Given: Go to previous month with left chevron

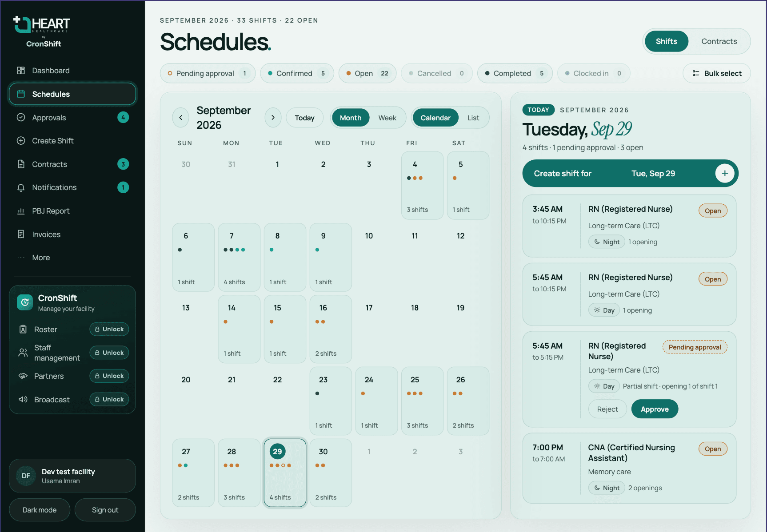Looking at the screenshot, I should coord(180,118).
